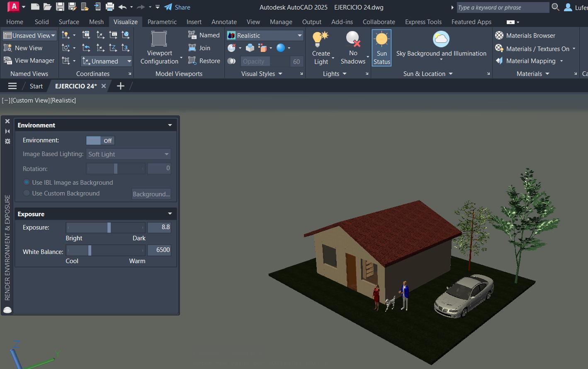This screenshot has width=588, height=369.
Task: Collapse the Exposure section
Action: point(170,214)
